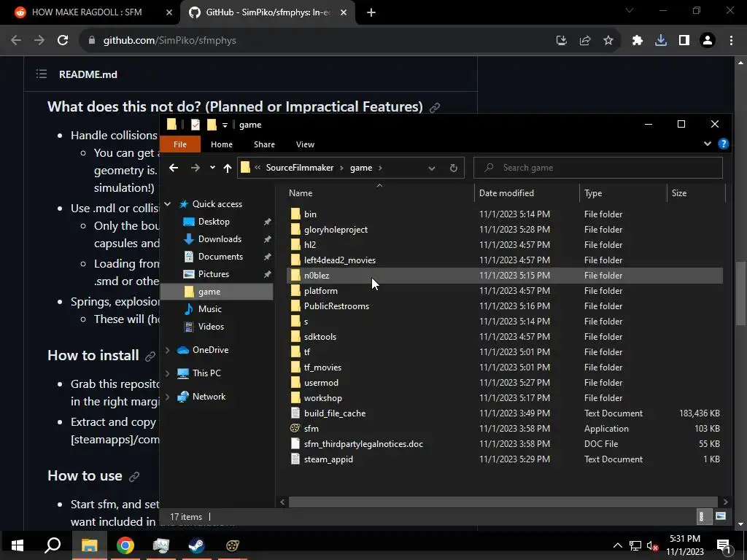Click the anchor link icon beside How to install
Screen dimensions: 747x560
tap(150, 356)
